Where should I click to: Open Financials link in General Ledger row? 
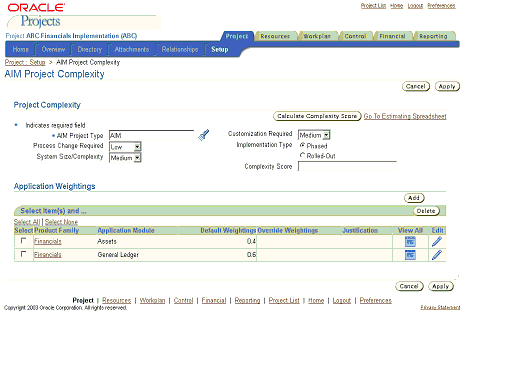[48, 255]
